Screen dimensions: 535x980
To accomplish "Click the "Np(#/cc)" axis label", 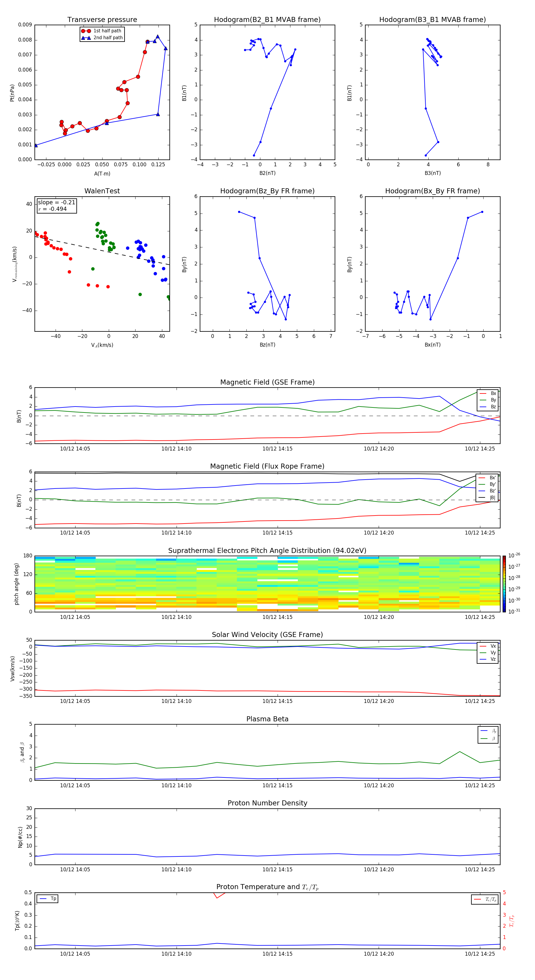I will click(20, 837).
